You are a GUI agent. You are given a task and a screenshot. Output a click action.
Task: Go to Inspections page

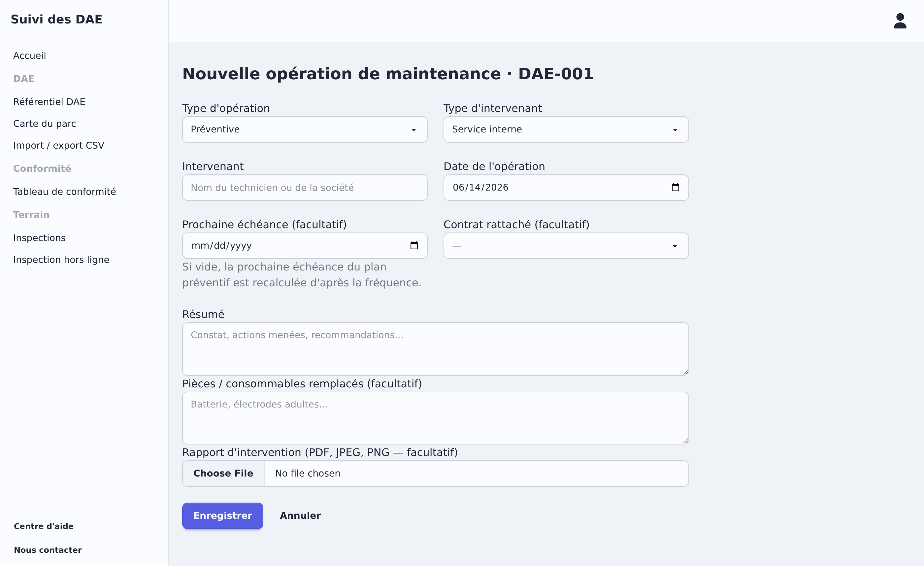[x=39, y=238]
